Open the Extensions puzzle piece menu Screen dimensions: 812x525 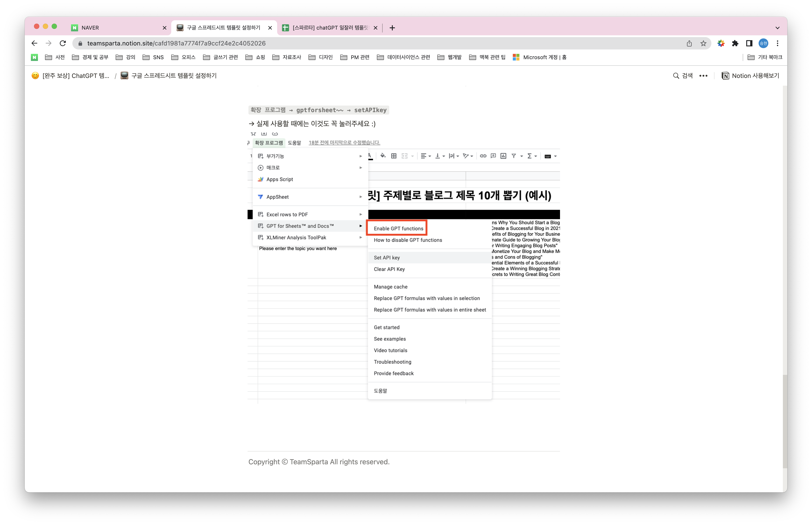tap(735, 43)
